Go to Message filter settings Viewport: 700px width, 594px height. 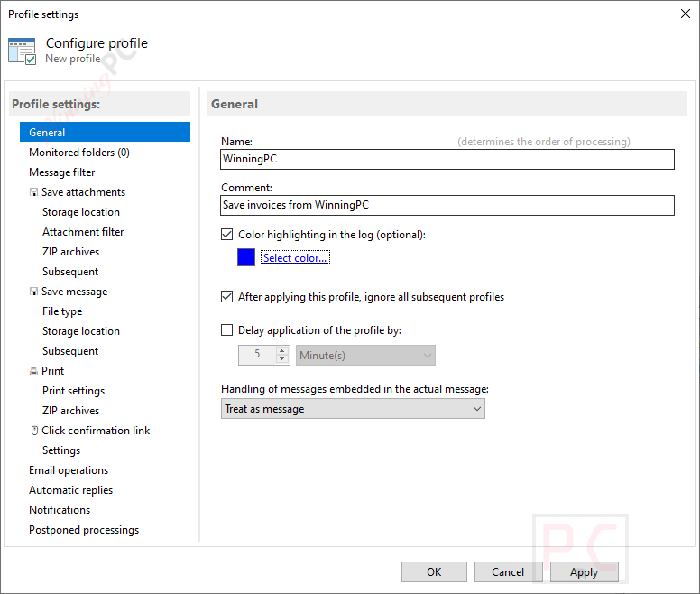click(x=62, y=172)
